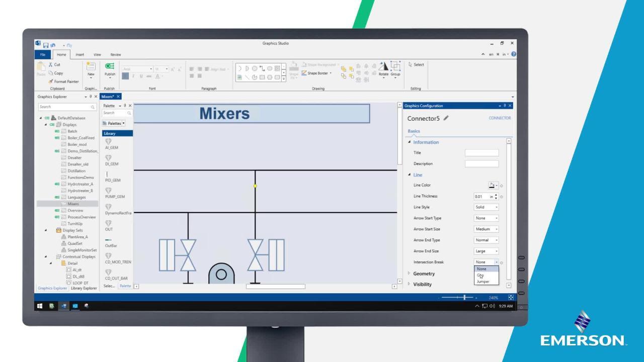Open the Hydrotreater_A display in the tree
The image size is (644, 362).
[x=80, y=184]
